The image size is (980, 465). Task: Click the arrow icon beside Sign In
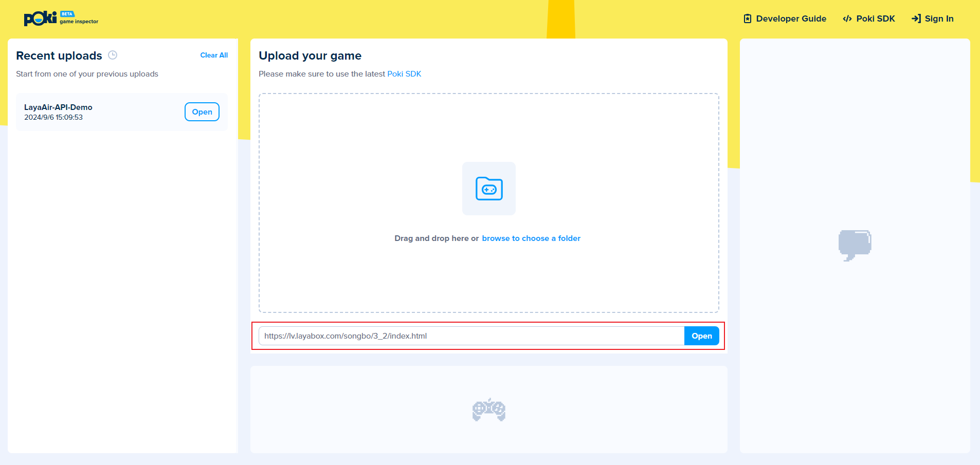[x=916, y=19]
